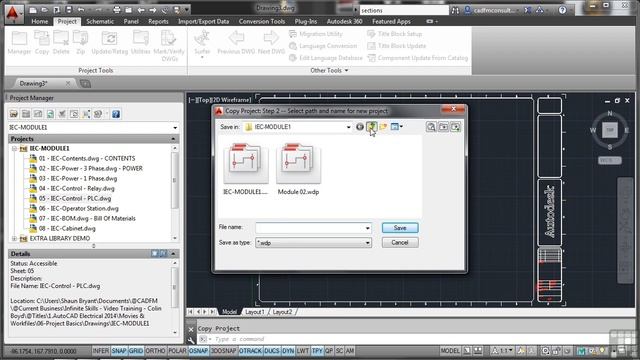
Task: Create New Folder in the save dialog
Action: 383,127
